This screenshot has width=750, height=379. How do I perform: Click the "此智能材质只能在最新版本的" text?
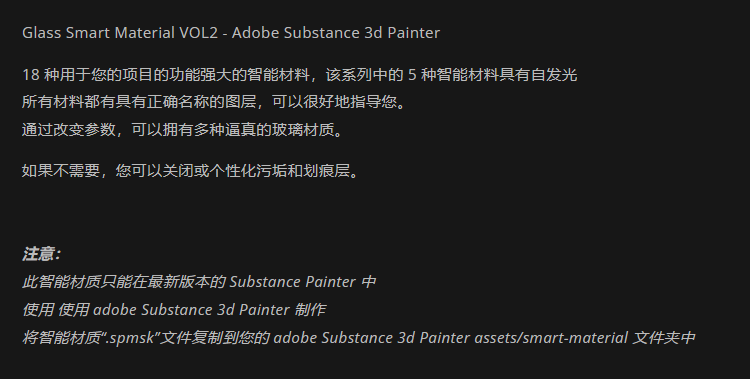coord(123,282)
